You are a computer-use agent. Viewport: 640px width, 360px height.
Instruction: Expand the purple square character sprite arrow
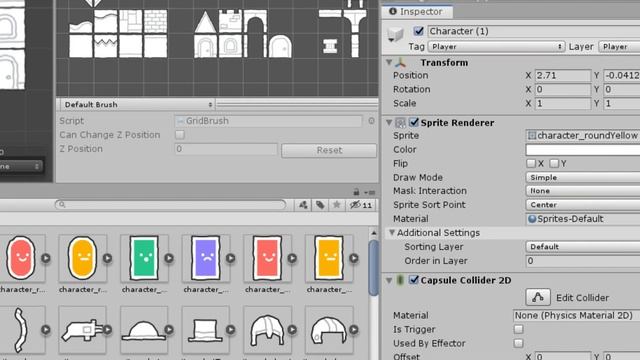coord(231,258)
